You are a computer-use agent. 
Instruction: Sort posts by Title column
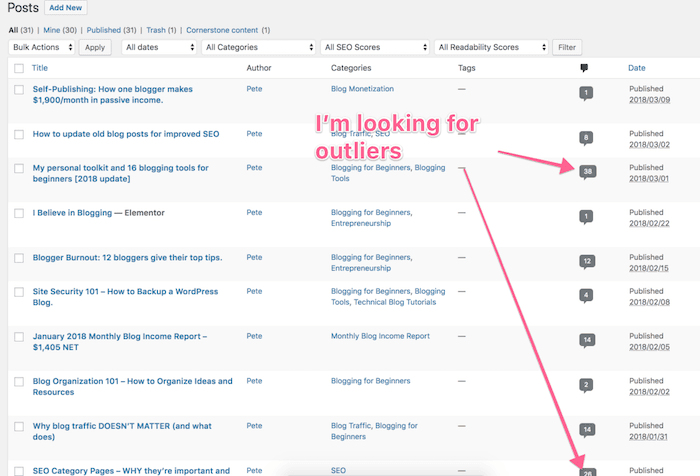(40, 68)
